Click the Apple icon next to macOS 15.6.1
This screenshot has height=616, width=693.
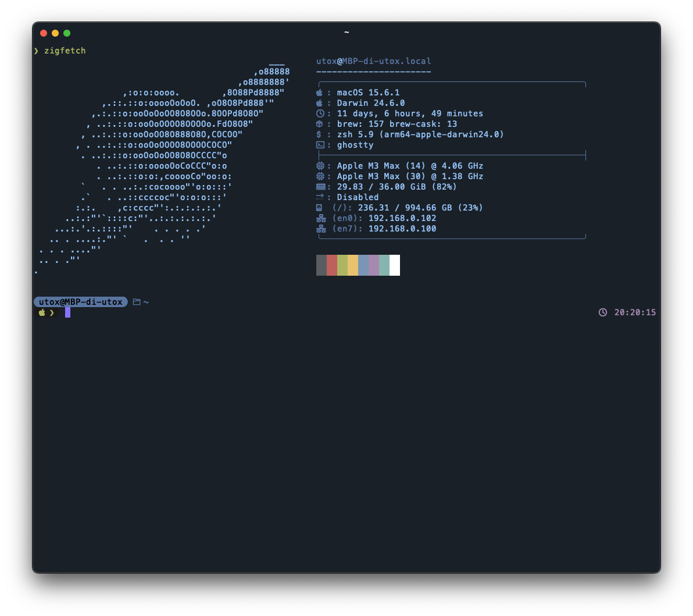click(319, 92)
